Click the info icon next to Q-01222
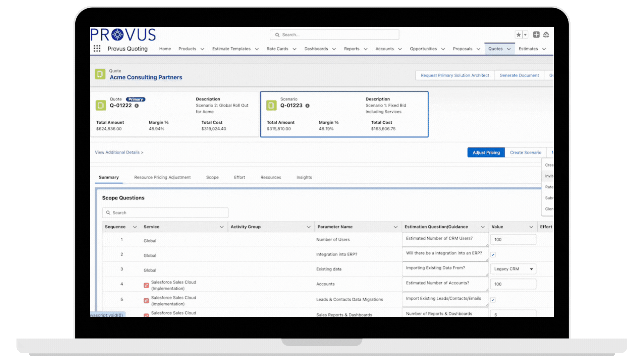The image size is (644, 362). click(x=137, y=106)
